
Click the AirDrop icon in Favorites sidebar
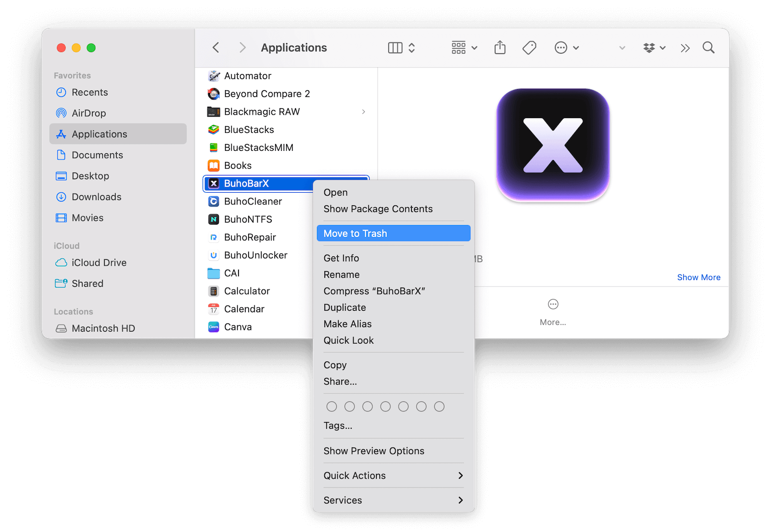[61, 113]
